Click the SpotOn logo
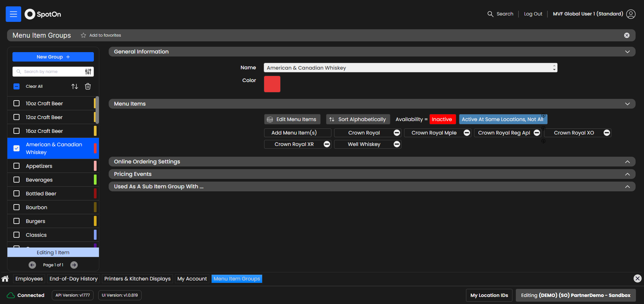644x304 pixels. point(43,14)
